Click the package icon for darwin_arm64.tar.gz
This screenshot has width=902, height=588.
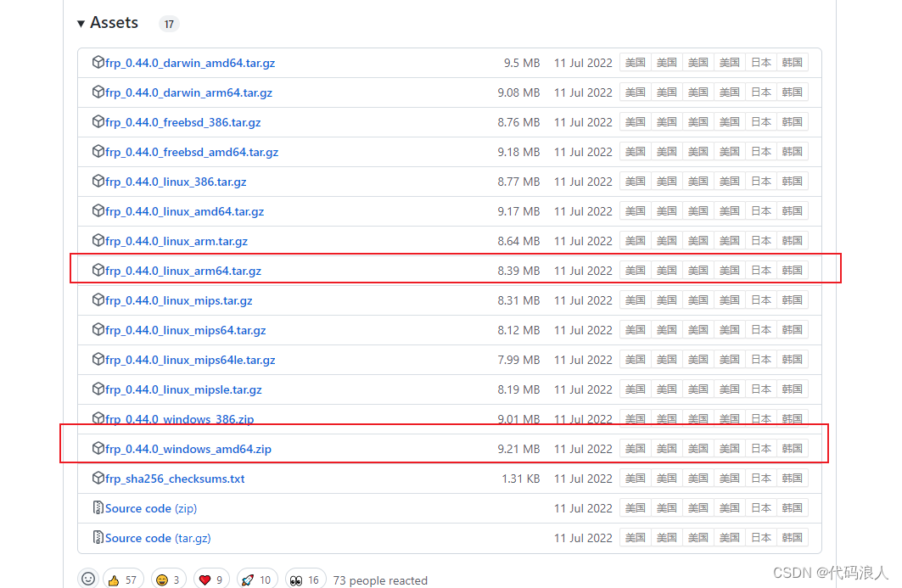pos(98,92)
